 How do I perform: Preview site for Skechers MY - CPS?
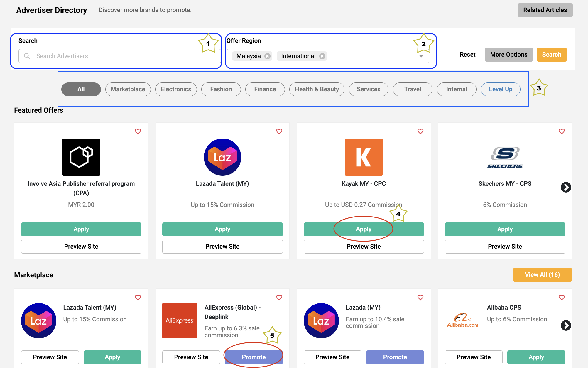(x=505, y=247)
